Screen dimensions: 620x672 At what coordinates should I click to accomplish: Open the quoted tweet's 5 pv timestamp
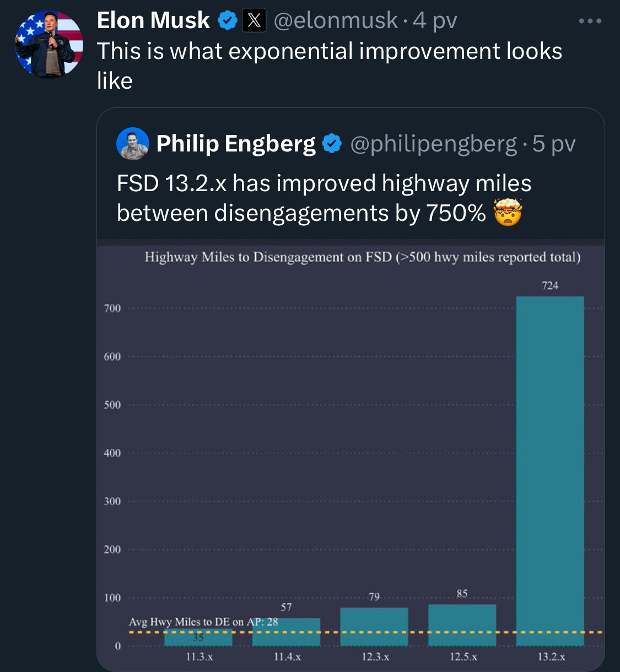tap(554, 144)
